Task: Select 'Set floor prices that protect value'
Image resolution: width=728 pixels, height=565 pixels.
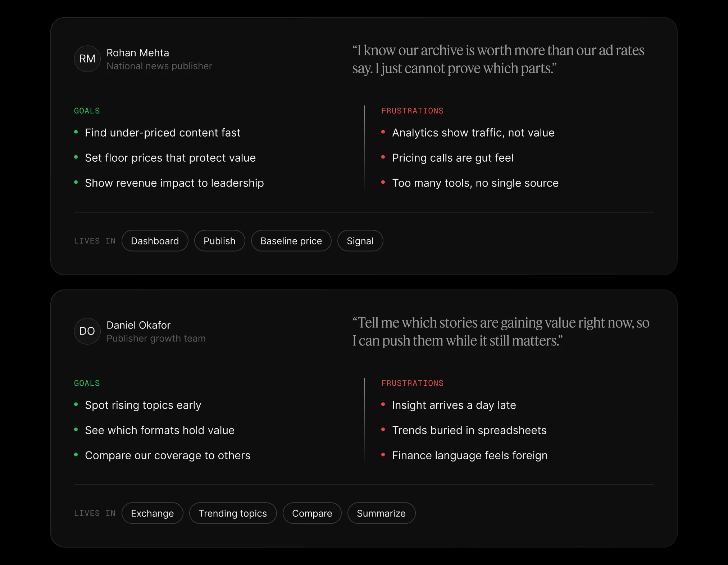Action: point(170,158)
